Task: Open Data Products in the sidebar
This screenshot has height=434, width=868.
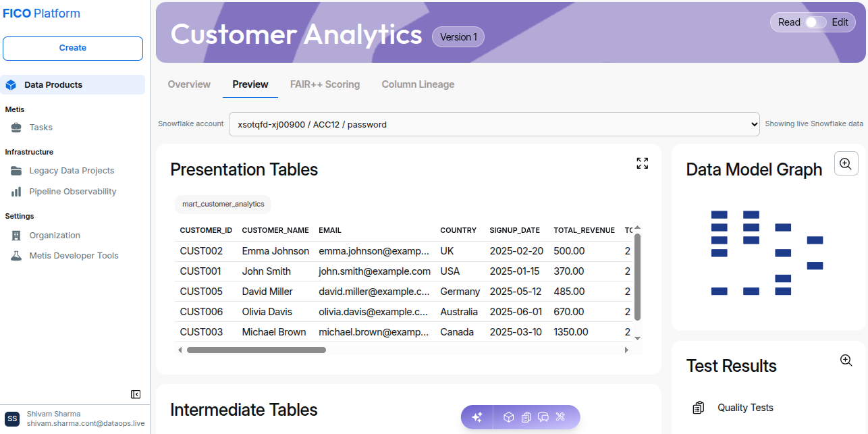Action: click(73, 85)
